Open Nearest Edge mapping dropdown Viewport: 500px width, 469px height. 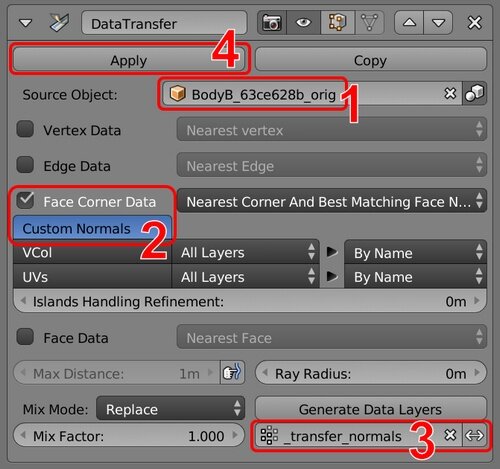(332, 165)
